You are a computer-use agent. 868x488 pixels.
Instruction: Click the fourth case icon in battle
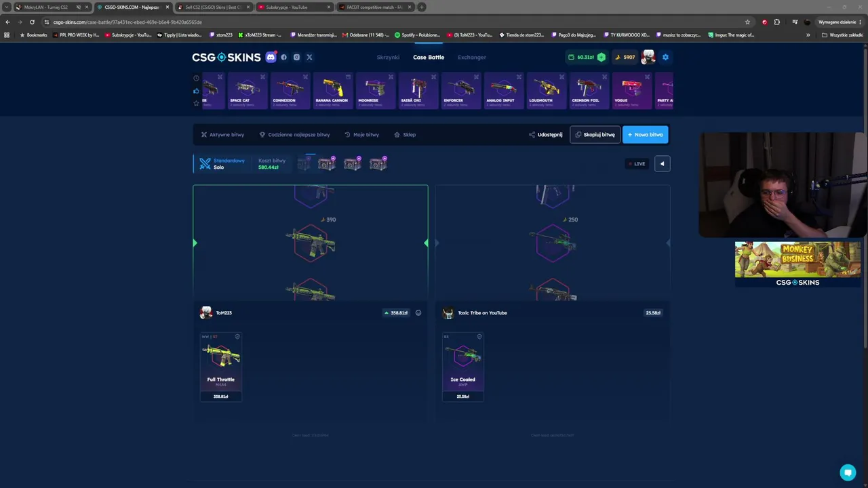pos(378,163)
